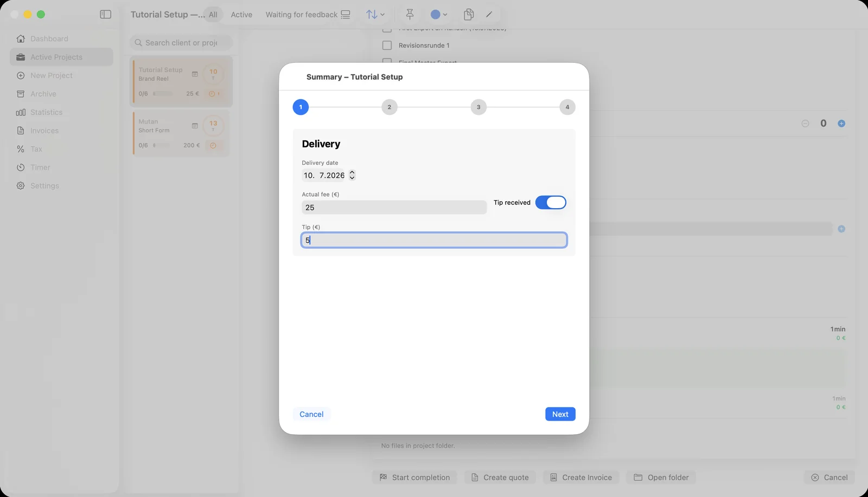Click the minus counter icon
The width and height of the screenshot is (868, 497).
(805, 124)
